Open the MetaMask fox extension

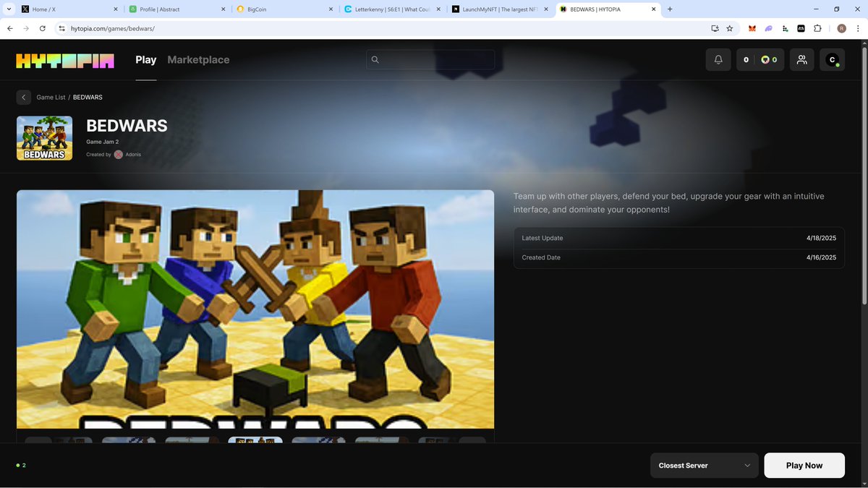752,28
